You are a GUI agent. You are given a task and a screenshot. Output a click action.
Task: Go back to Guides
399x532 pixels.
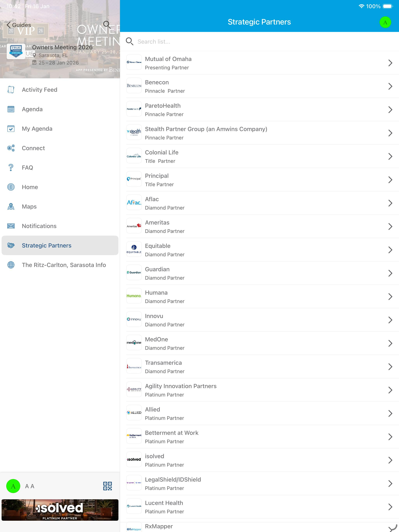pyautogui.click(x=19, y=25)
